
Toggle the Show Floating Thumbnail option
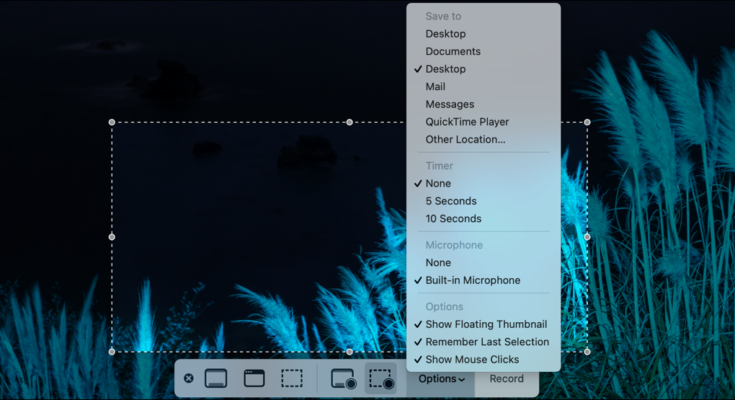pos(485,324)
